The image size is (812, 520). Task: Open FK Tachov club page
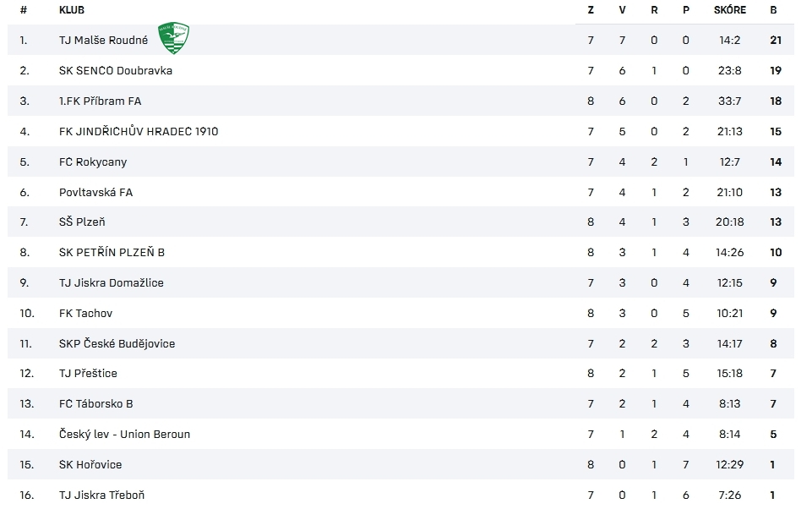pyautogui.click(x=85, y=313)
